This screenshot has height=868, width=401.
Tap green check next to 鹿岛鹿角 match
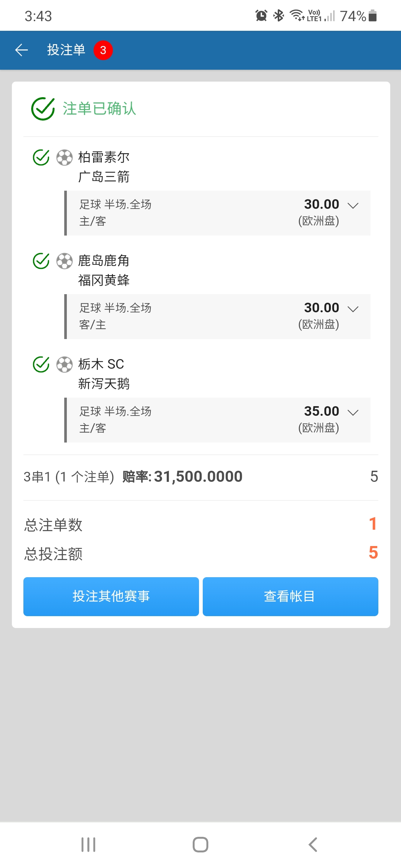click(41, 261)
